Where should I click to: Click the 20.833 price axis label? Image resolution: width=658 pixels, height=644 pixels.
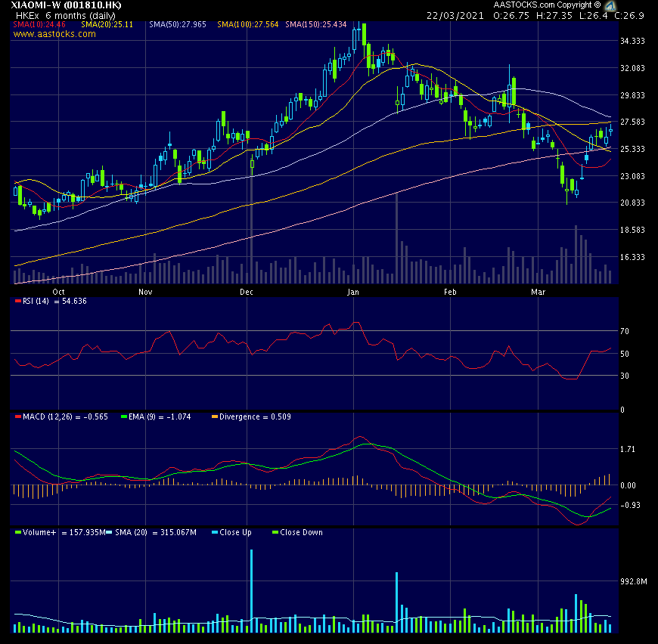point(632,203)
